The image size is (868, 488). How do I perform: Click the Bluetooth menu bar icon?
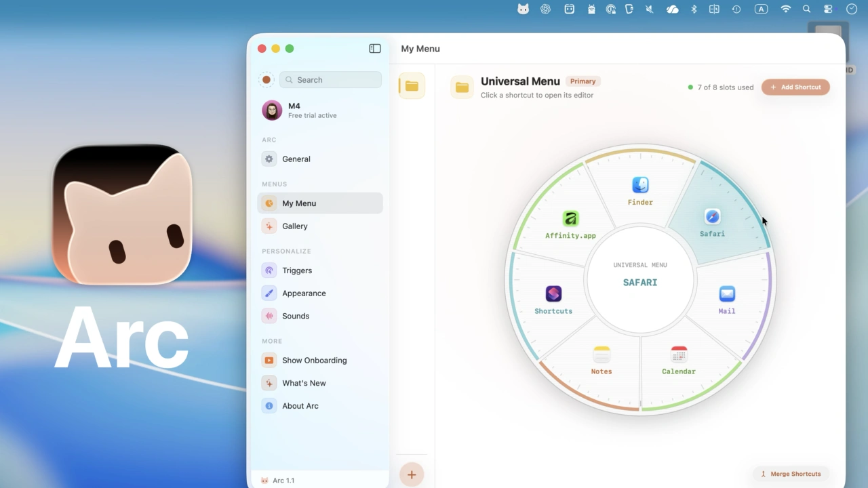tap(694, 9)
